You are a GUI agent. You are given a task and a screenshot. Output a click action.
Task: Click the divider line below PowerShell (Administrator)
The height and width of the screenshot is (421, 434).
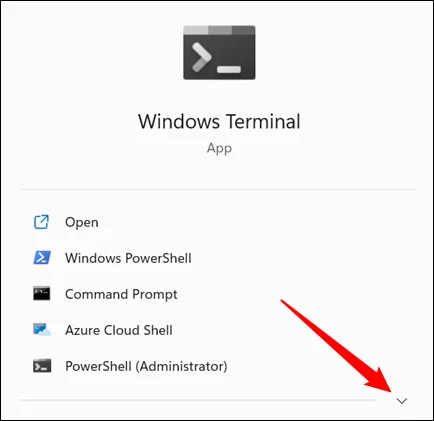198,400
